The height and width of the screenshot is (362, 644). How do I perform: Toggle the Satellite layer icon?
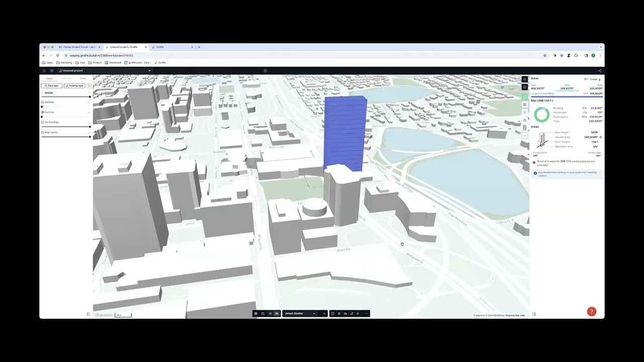42,102
